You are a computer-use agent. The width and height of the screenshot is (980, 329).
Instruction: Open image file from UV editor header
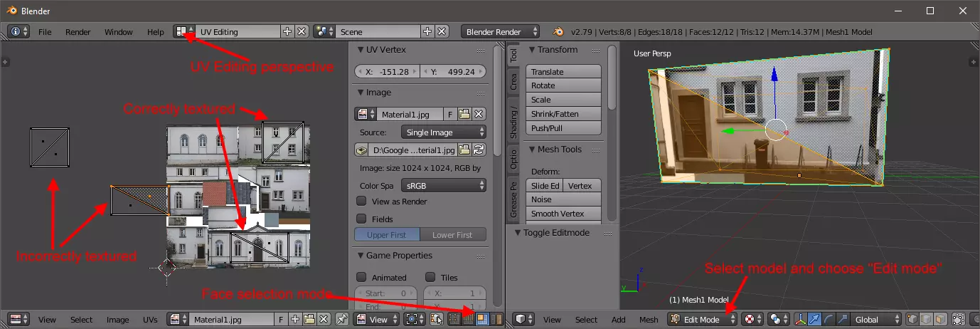pyautogui.click(x=309, y=320)
